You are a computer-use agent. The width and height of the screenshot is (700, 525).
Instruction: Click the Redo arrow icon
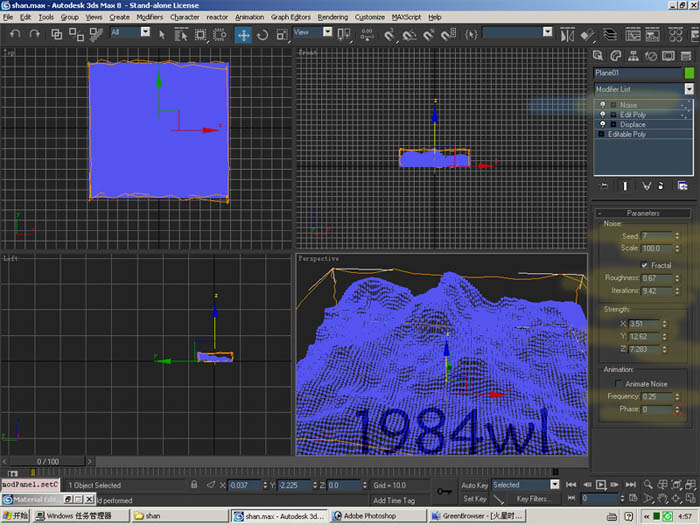tap(34, 34)
